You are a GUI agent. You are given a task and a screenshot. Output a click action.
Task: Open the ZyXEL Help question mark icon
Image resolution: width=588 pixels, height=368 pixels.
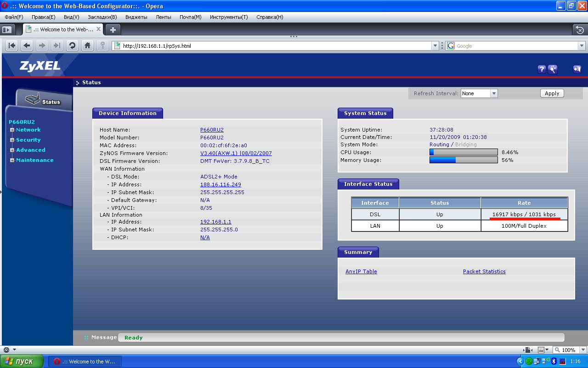tap(542, 69)
